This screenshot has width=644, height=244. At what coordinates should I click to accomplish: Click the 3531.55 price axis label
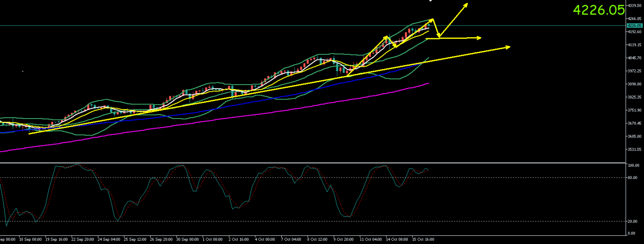(634, 149)
